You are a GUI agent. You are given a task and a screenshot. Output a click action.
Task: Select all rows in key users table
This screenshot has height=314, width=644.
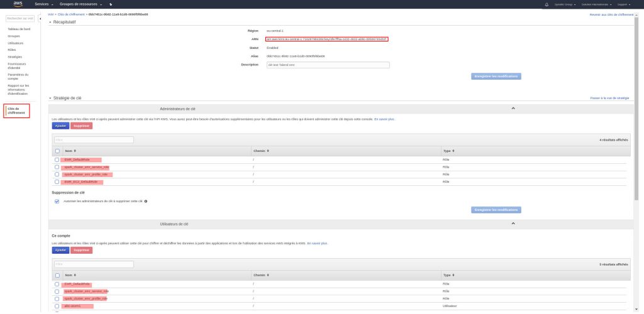[x=57, y=275]
